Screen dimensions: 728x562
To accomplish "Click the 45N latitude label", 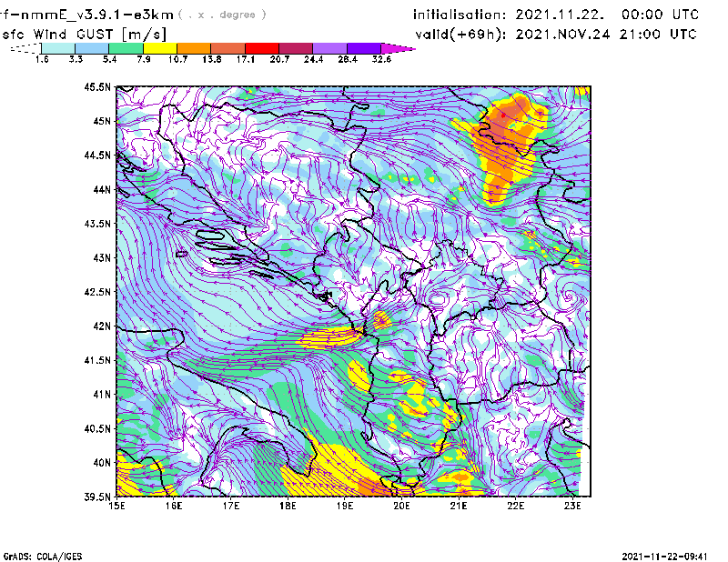I will (102, 121).
